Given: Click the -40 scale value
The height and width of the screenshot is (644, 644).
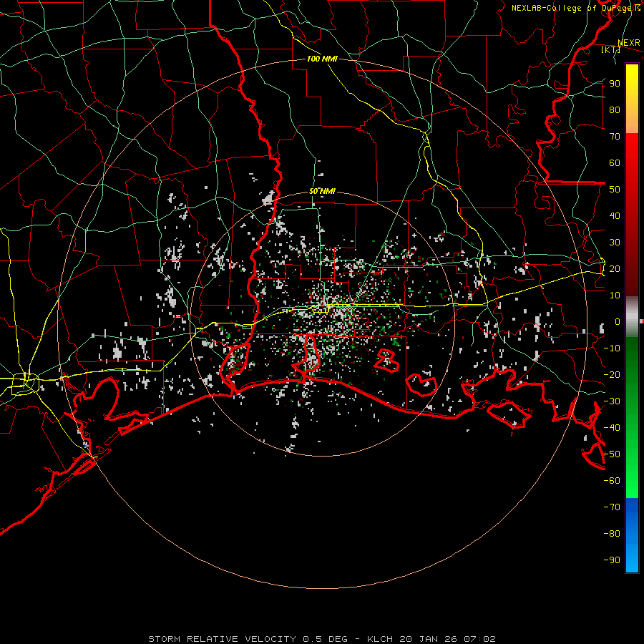Looking at the screenshot, I should click(612, 428).
